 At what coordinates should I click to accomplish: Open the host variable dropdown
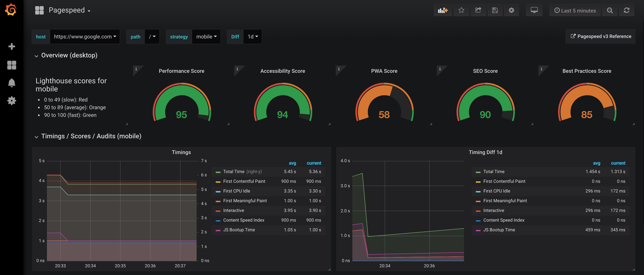point(85,37)
